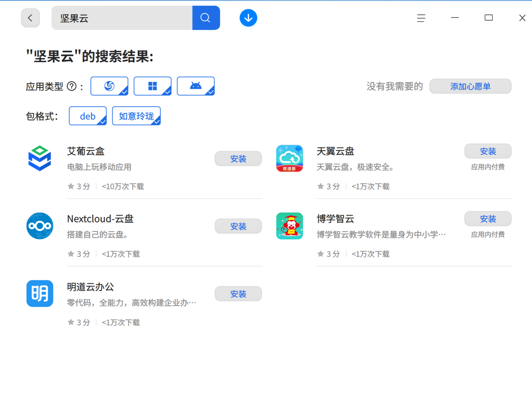Install 明道云办公

238,294
